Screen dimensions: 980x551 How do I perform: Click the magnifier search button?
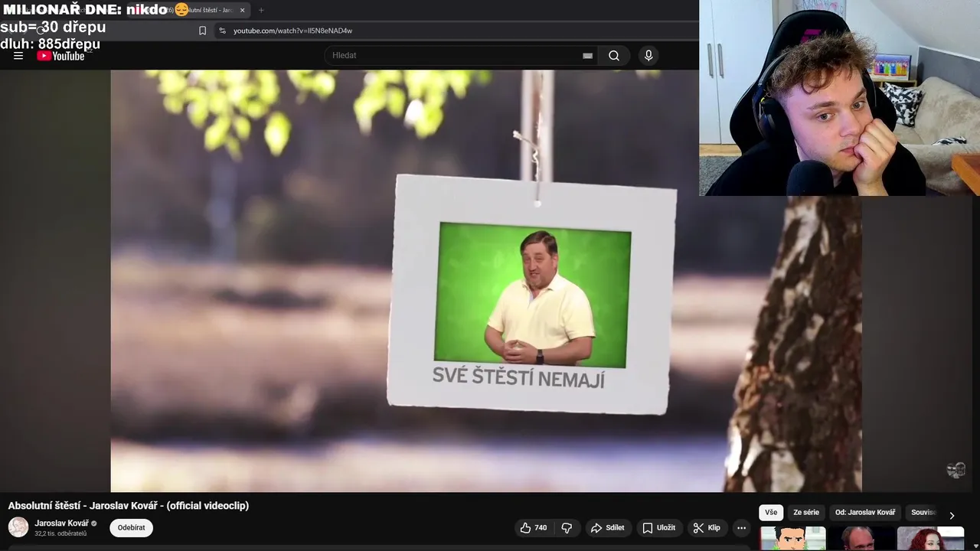click(614, 55)
